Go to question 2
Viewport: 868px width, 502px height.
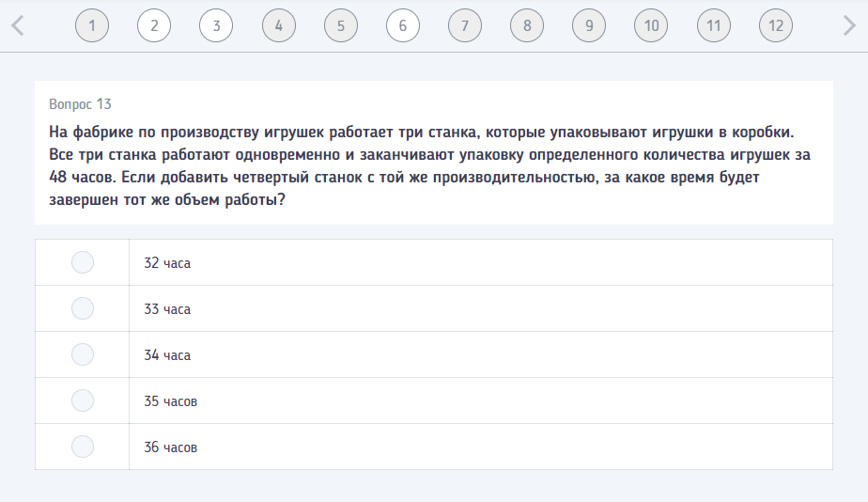tap(154, 25)
